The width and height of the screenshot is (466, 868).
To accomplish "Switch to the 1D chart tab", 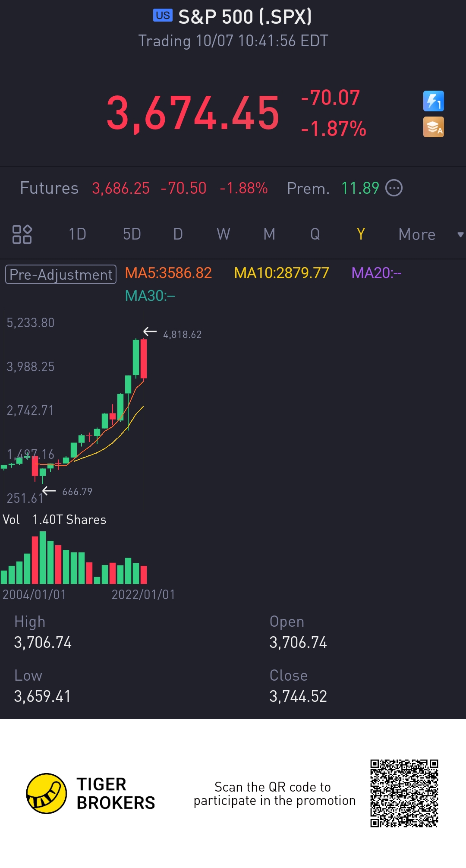I will pos(78,234).
